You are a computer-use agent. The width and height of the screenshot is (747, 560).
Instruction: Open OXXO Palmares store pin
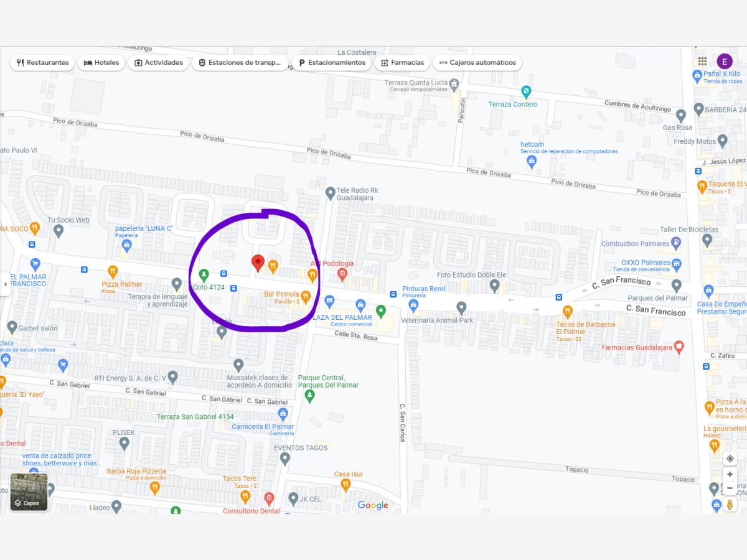(x=675, y=264)
